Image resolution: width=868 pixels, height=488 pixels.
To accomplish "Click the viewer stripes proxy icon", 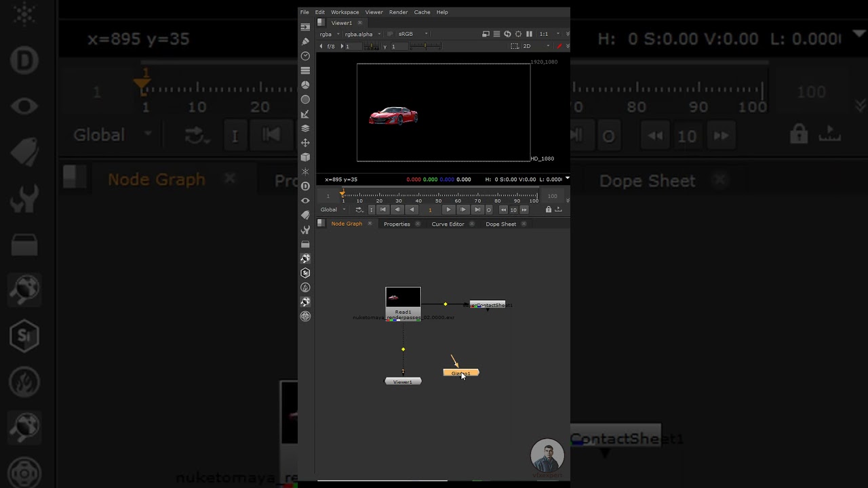I will tap(496, 34).
